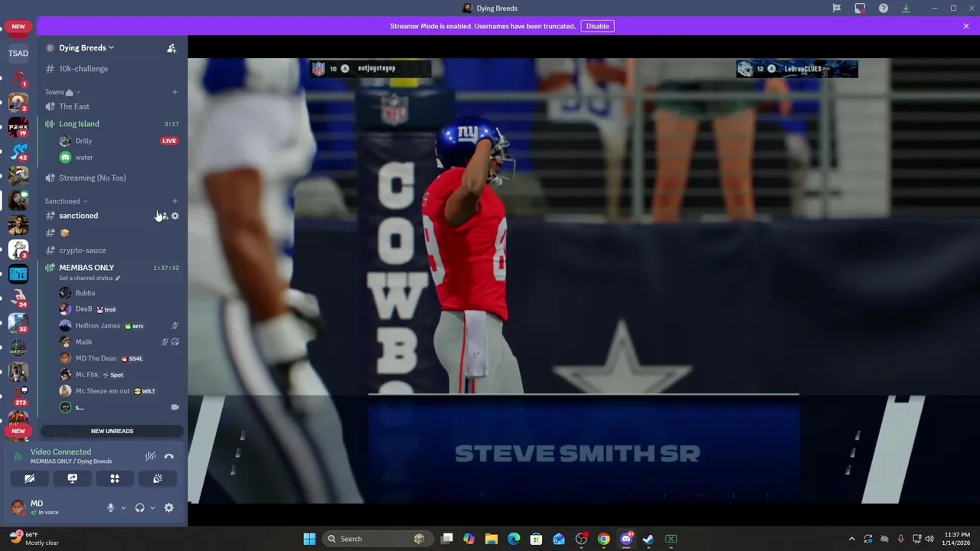Open activities launcher in voice panel
The image size is (980, 551).
coord(115,478)
